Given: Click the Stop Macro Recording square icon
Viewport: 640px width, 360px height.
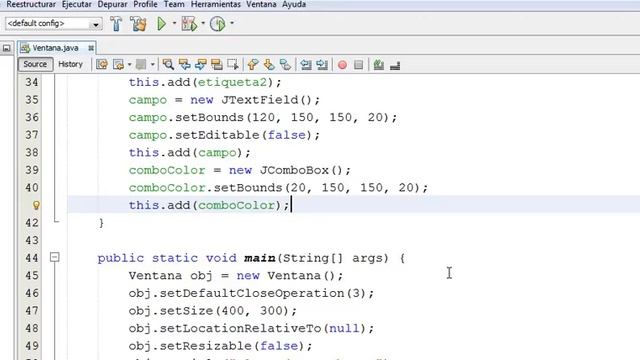Looking at the screenshot, I should [x=358, y=65].
